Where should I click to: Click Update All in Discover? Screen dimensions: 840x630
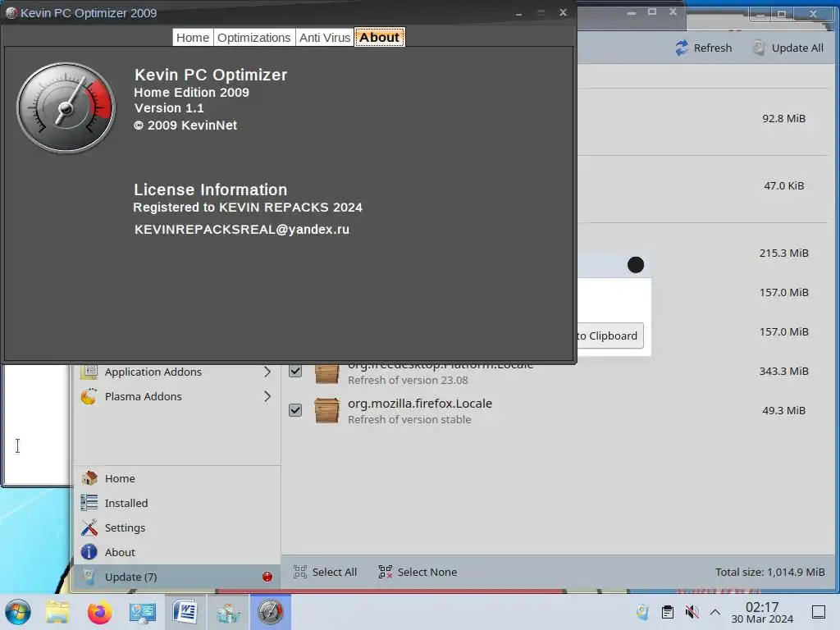click(788, 48)
